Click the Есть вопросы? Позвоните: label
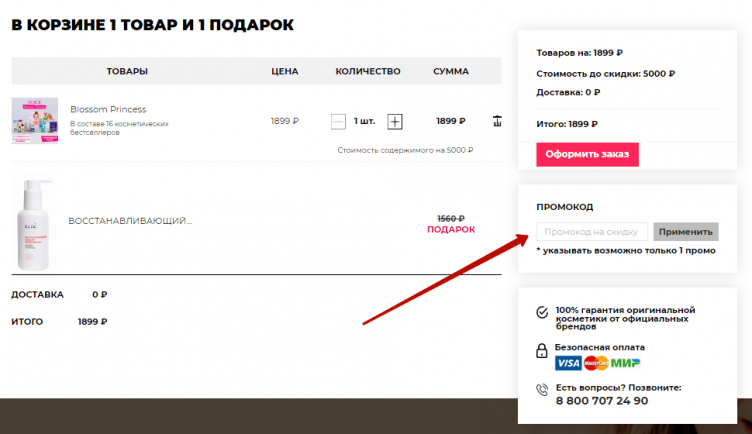 point(619,387)
